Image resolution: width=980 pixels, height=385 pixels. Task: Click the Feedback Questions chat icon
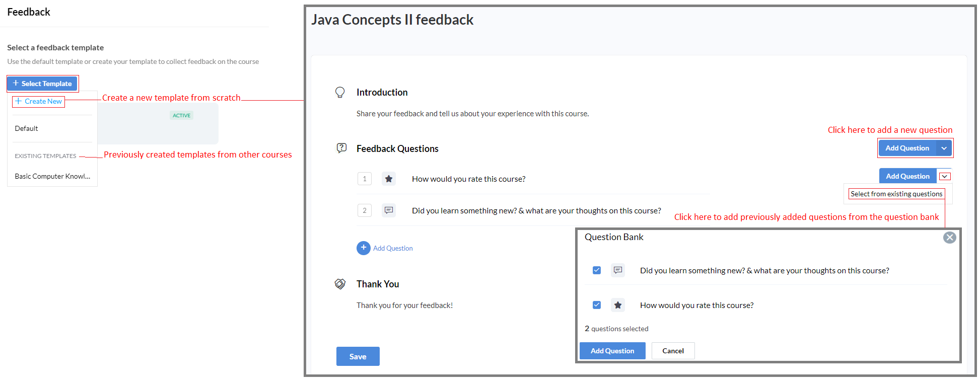coord(341,148)
